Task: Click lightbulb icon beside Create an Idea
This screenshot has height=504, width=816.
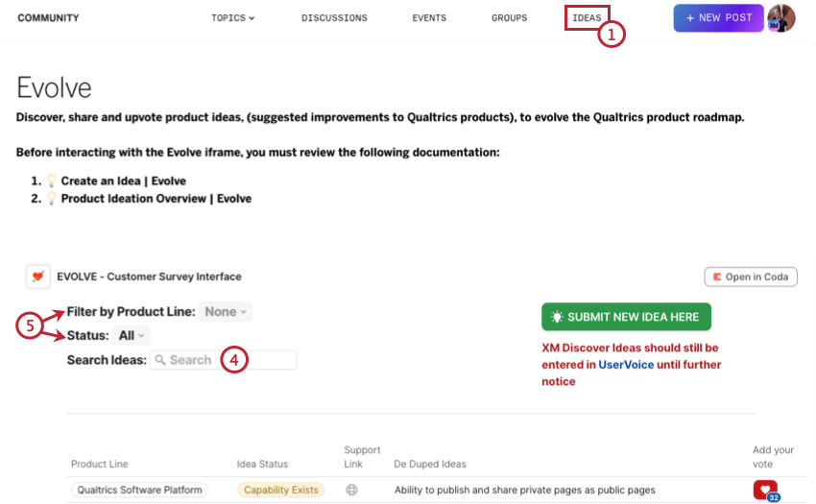Action: pyautogui.click(x=51, y=180)
